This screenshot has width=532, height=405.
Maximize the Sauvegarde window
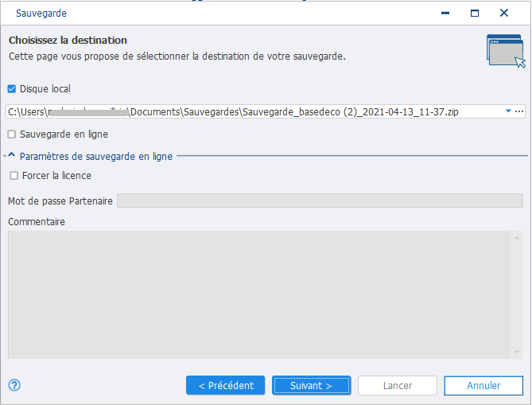click(x=475, y=14)
